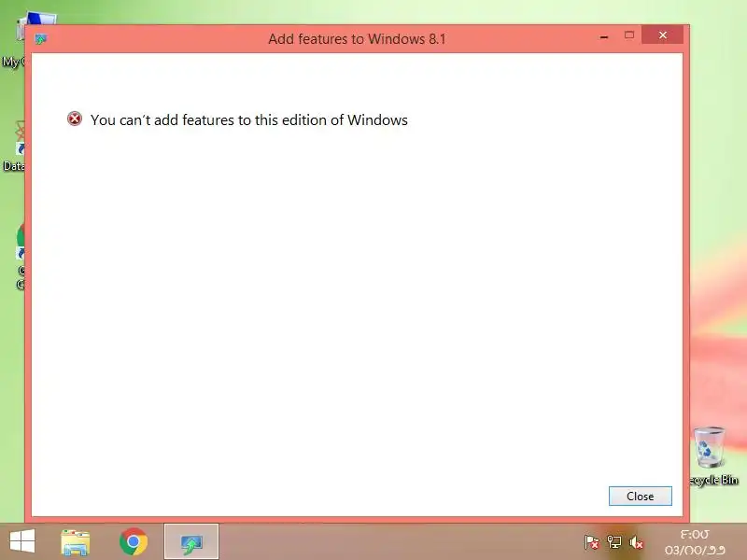Viewport: 747px width, 560px height.
Task: Maximize the Add features to Windows 8.1 window
Action: 628,35
